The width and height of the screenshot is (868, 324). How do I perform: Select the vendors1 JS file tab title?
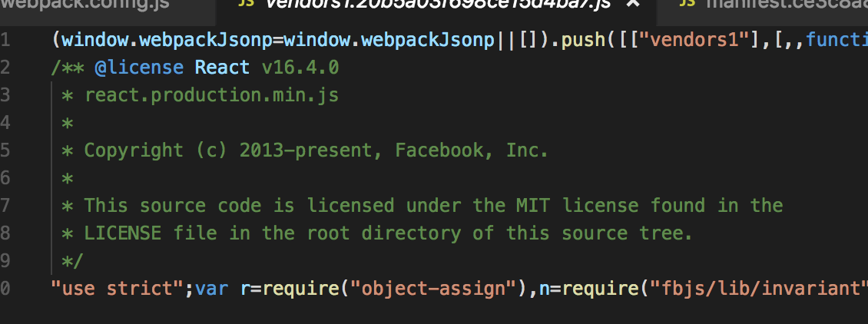point(436,5)
